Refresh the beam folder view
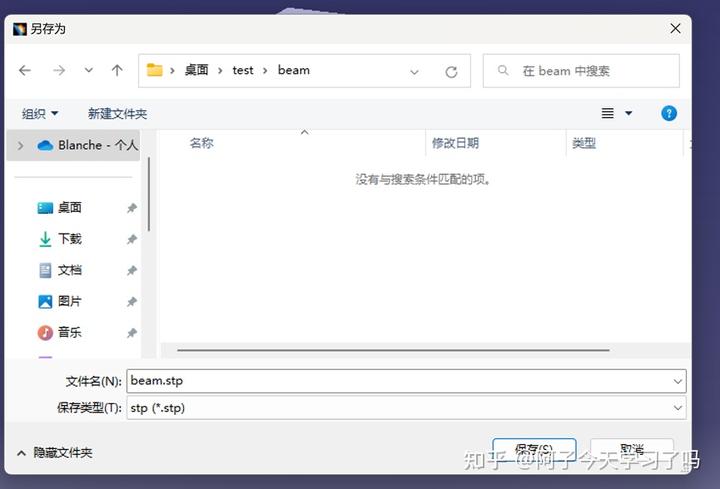The height and width of the screenshot is (489, 720). click(451, 72)
